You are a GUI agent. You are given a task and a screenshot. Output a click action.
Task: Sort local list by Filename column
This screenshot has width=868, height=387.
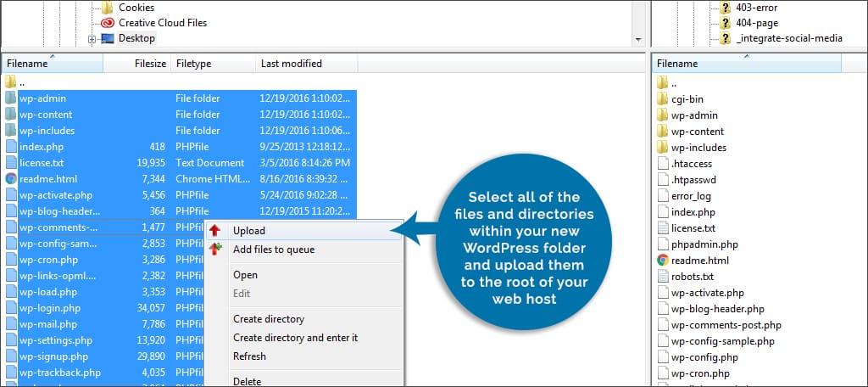tap(53, 64)
